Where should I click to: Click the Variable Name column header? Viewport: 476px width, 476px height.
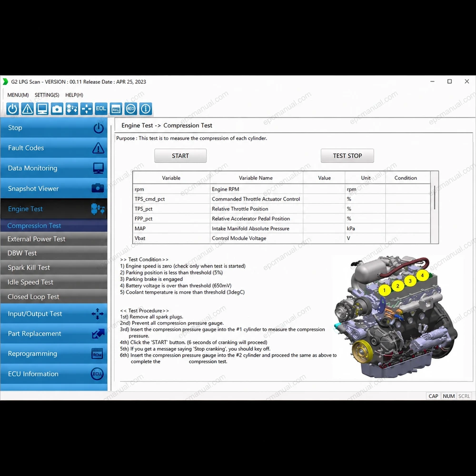click(x=256, y=178)
